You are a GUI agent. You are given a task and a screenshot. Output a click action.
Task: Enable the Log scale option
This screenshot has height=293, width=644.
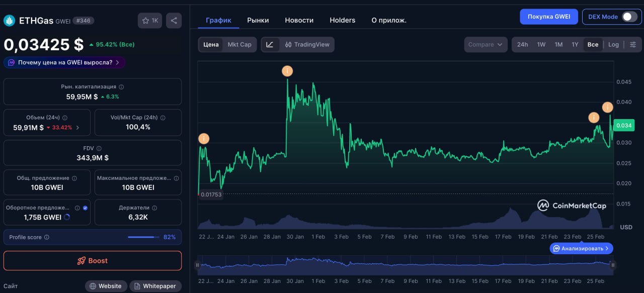(x=613, y=45)
